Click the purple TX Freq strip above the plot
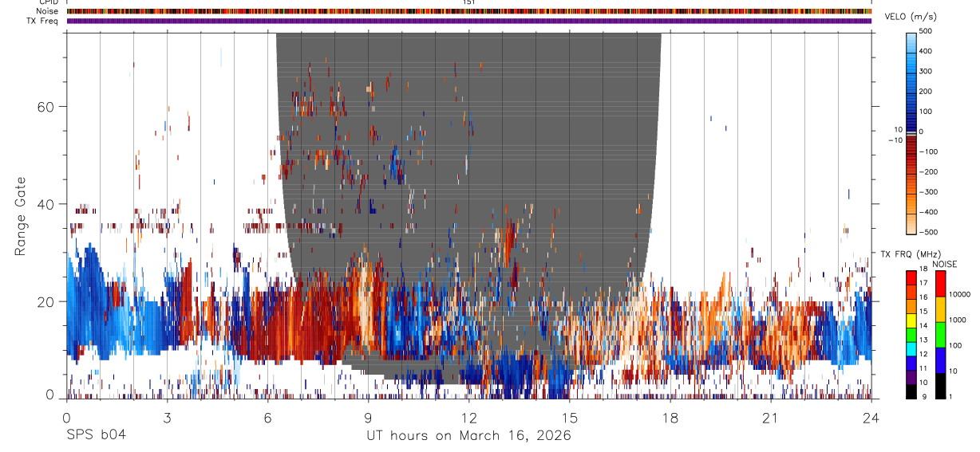Screen dimensions: 980x452 click(x=469, y=21)
